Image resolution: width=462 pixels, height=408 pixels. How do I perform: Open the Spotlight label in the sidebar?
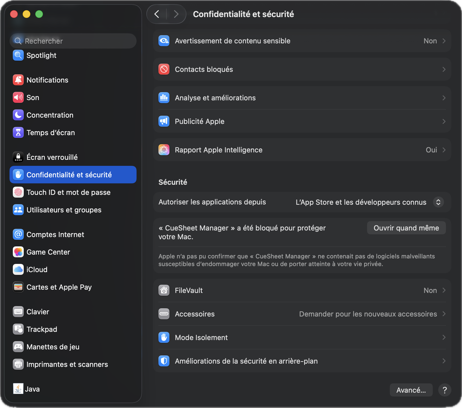[41, 55]
